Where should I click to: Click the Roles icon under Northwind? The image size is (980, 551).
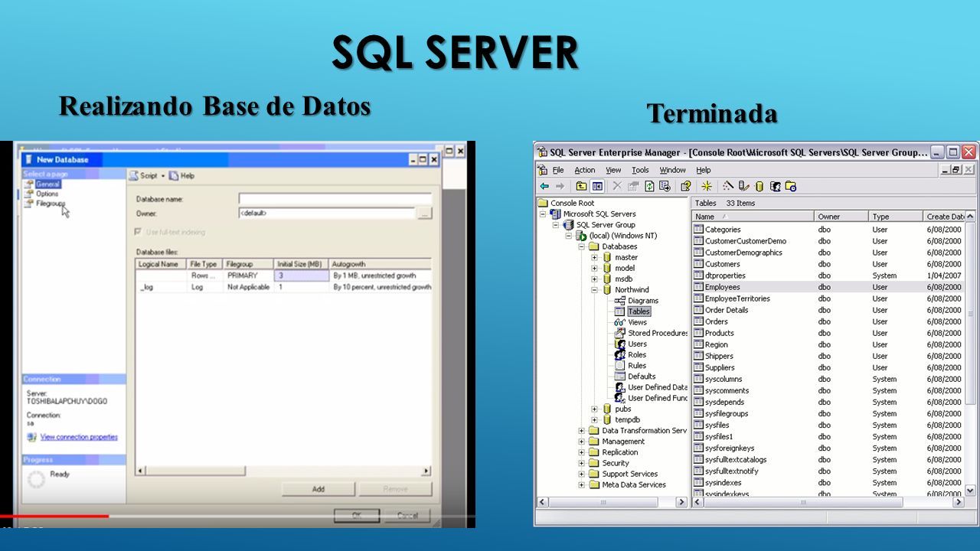620,354
